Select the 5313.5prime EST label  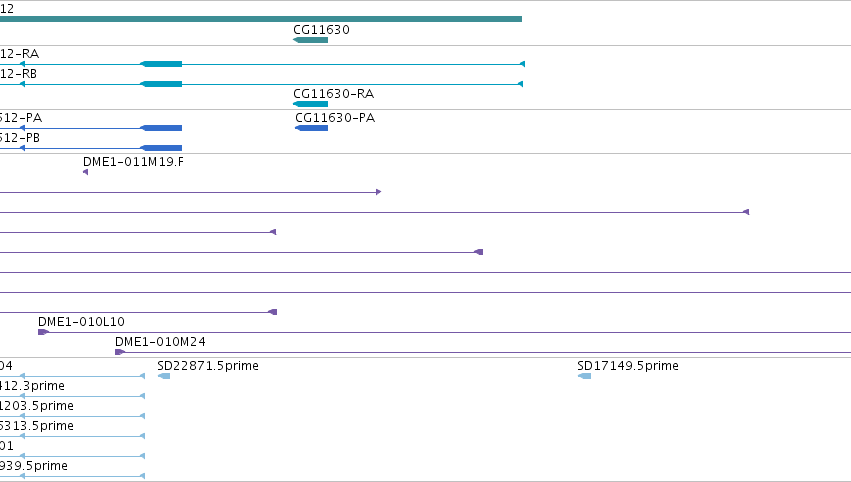36,426
